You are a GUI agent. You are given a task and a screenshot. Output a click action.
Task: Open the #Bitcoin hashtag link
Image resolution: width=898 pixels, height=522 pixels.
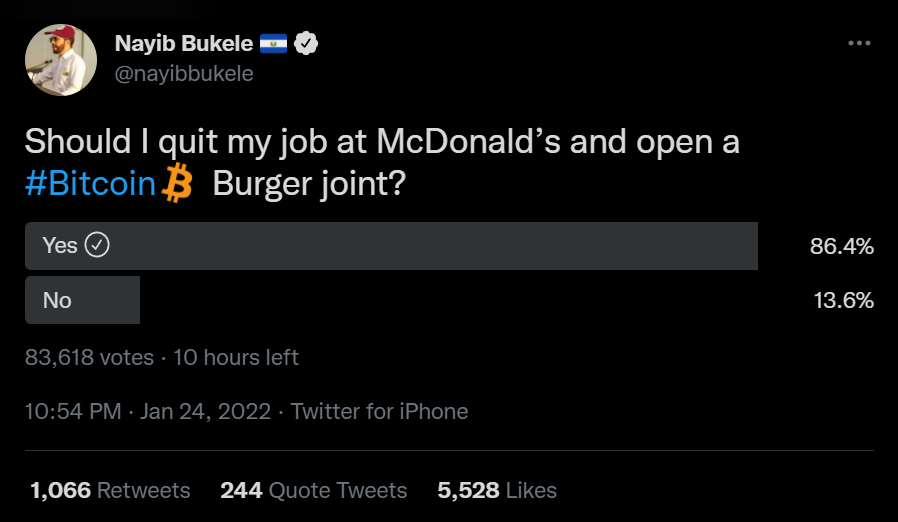(91, 185)
